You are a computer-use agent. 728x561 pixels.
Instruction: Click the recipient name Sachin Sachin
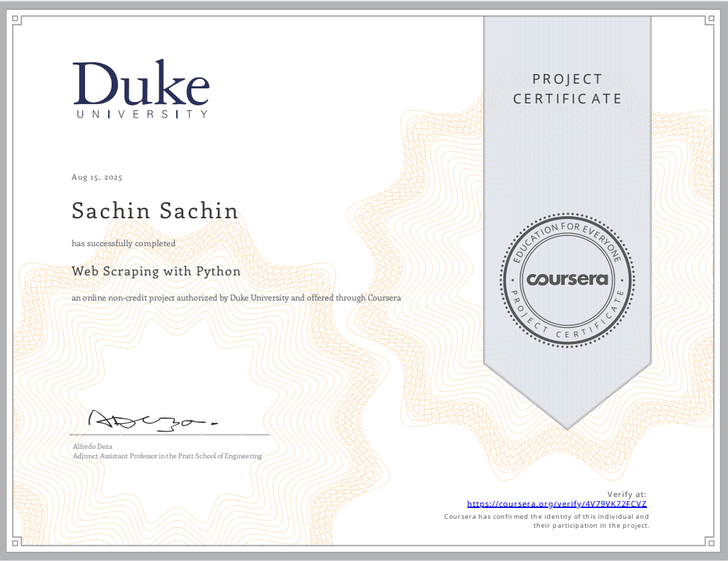tap(155, 211)
